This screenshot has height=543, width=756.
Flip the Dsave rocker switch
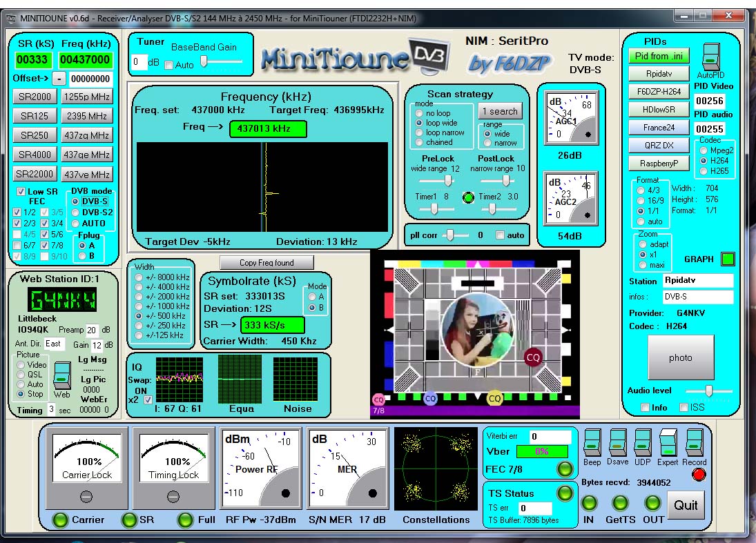(x=617, y=442)
